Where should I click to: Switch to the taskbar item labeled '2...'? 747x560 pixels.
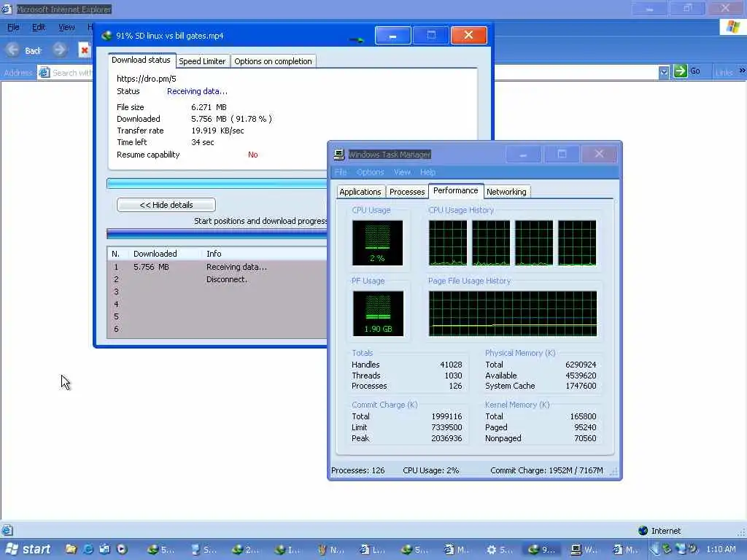click(x=246, y=550)
